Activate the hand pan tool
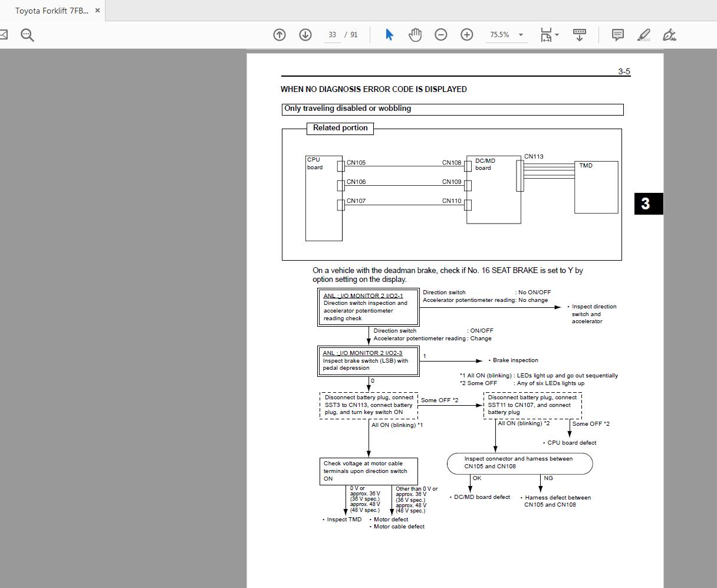 (x=415, y=35)
